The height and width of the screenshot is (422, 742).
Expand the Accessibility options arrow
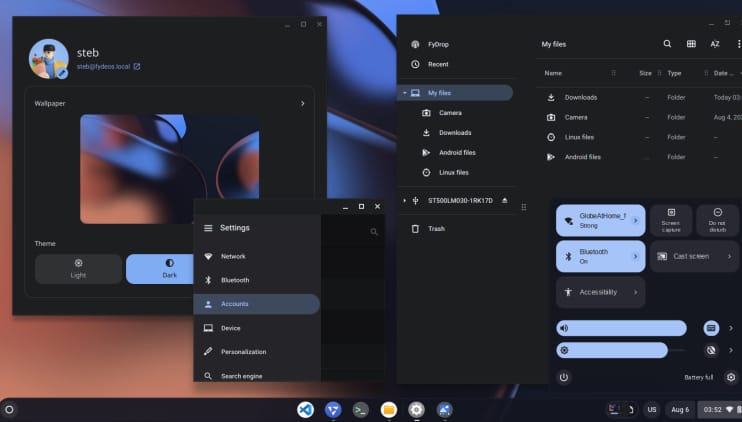636,292
